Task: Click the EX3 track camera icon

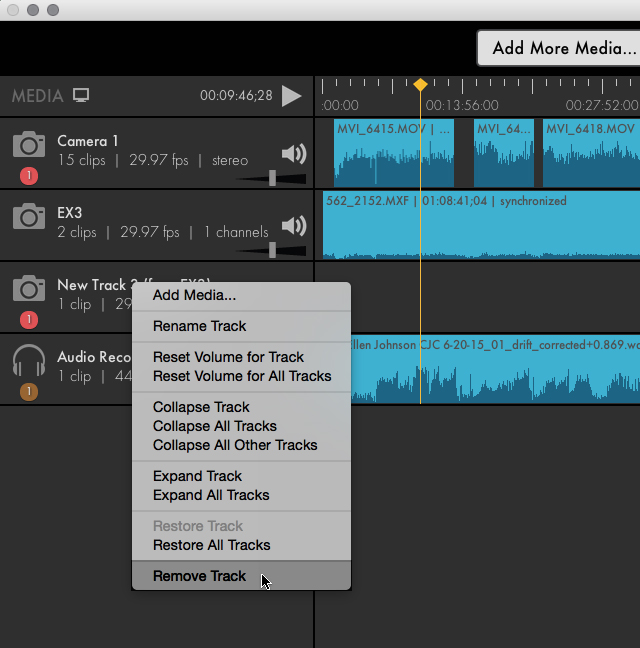Action: [29, 216]
